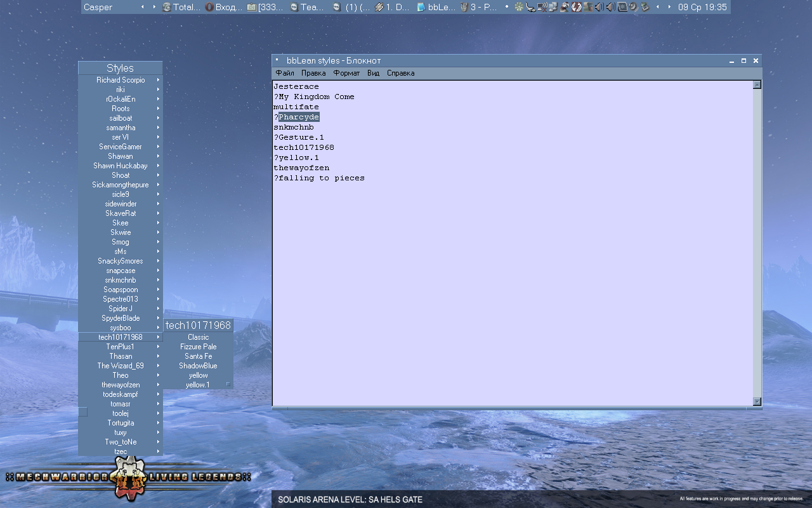Apply the Fizzure Pale style

(198, 347)
